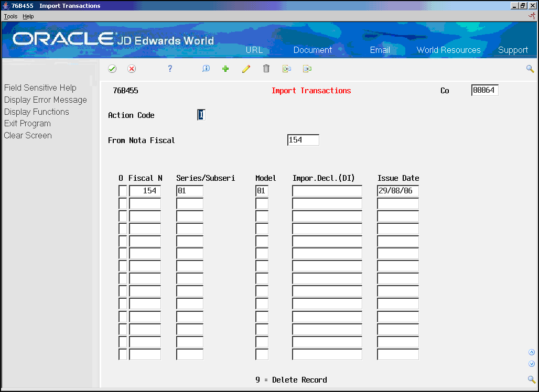539x392 pixels.
Task: Click the red figure icon in menu bar
Action: click(x=532, y=16)
